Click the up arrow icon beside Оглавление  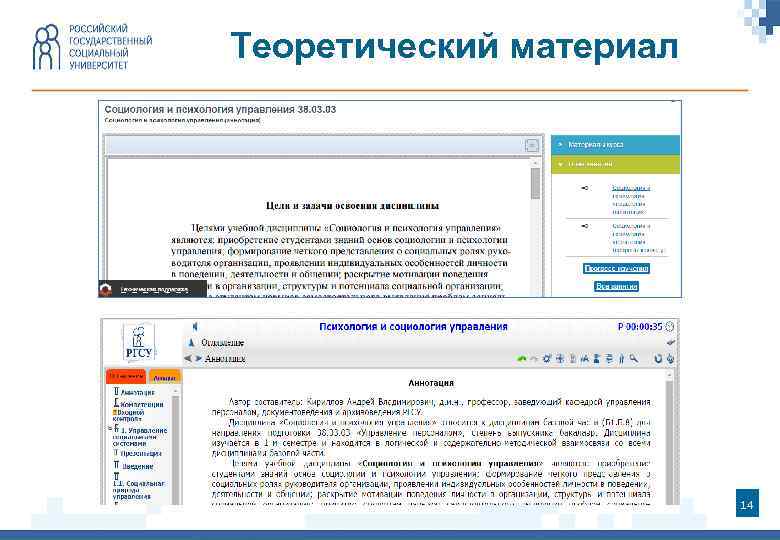click(192, 343)
